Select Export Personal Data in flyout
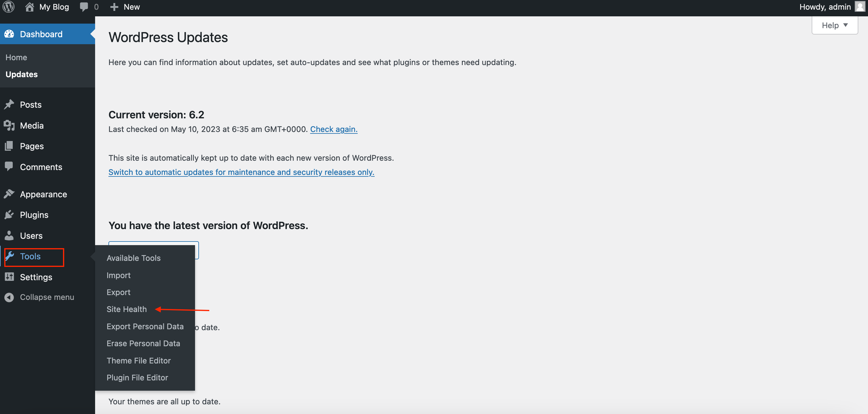Screen dimensions: 868x414 pyautogui.click(x=145, y=326)
